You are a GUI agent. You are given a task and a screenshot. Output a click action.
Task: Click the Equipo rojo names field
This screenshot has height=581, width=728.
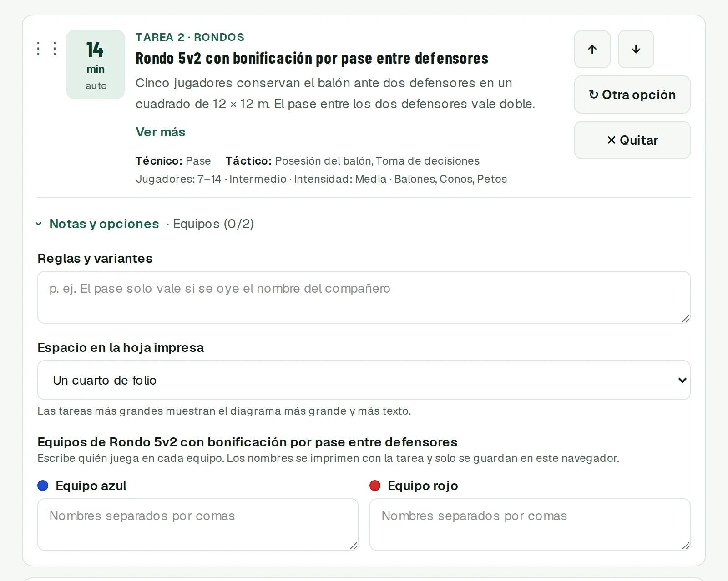(x=530, y=525)
